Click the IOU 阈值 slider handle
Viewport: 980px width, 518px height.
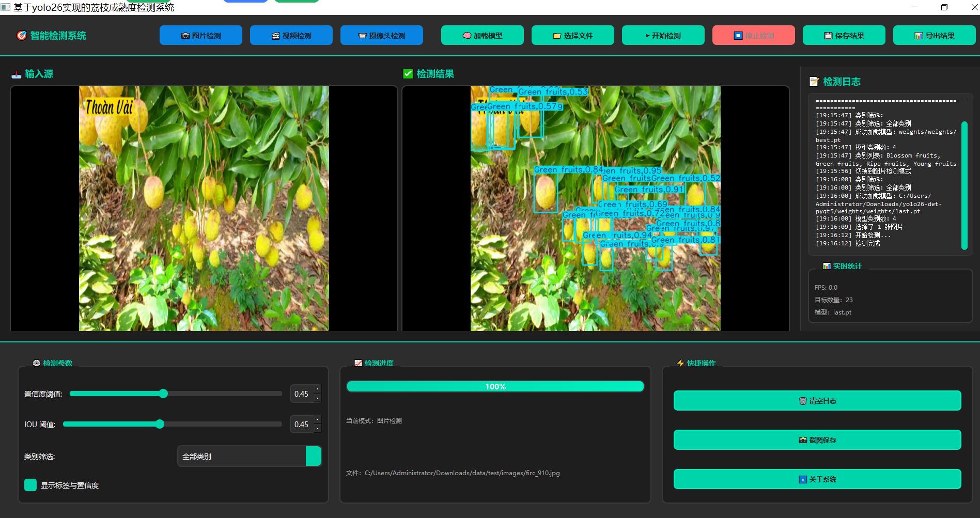(x=160, y=424)
